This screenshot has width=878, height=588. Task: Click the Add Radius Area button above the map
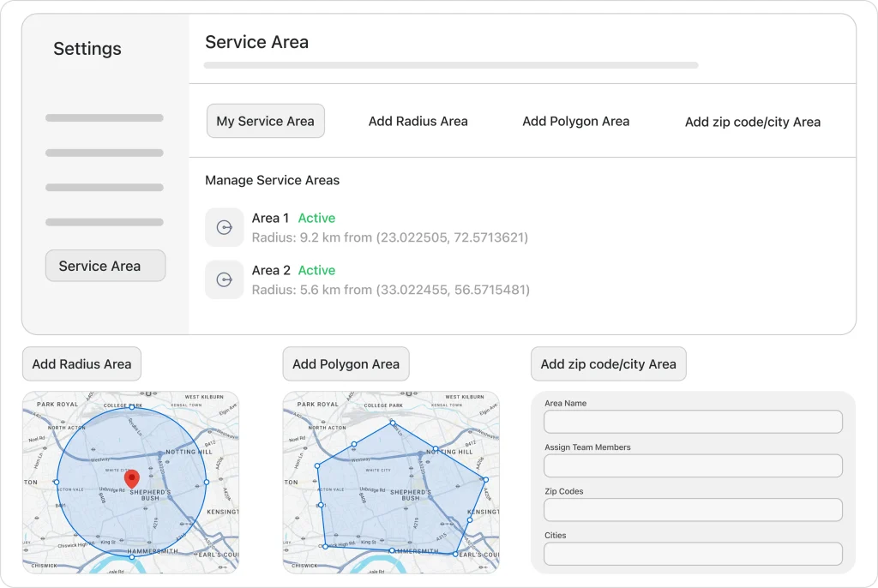point(81,363)
